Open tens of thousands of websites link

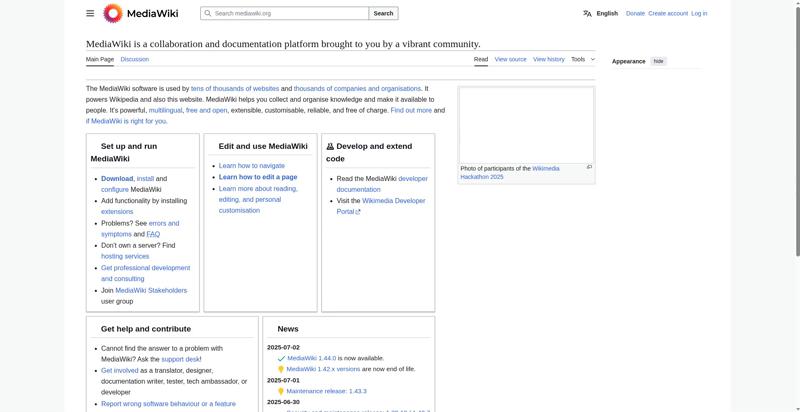pyautogui.click(x=235, y=89)
